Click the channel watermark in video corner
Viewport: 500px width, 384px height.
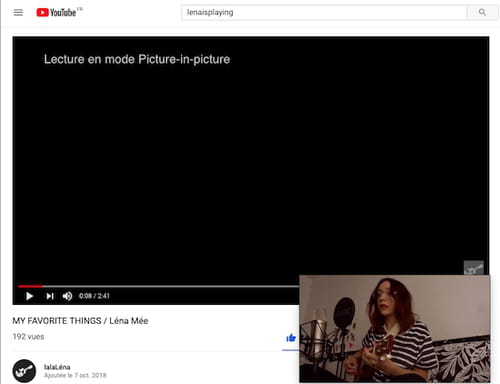coord(474,268)
